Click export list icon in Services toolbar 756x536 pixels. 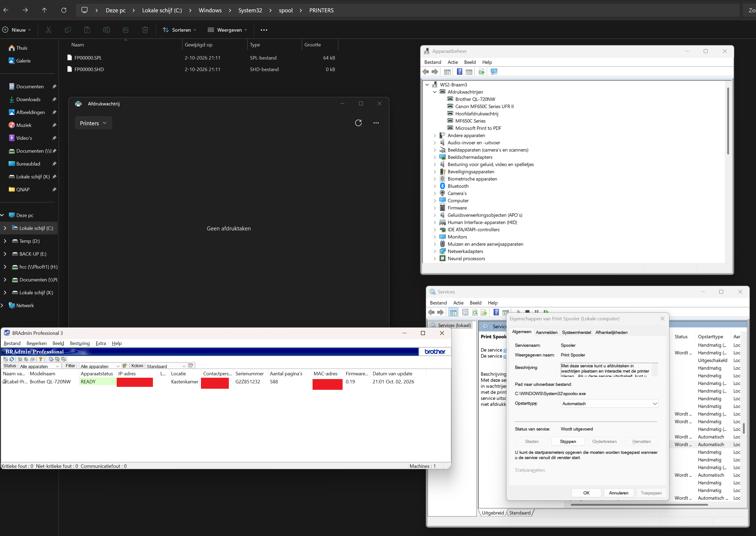pyautogui.click(x=484, y=312)
